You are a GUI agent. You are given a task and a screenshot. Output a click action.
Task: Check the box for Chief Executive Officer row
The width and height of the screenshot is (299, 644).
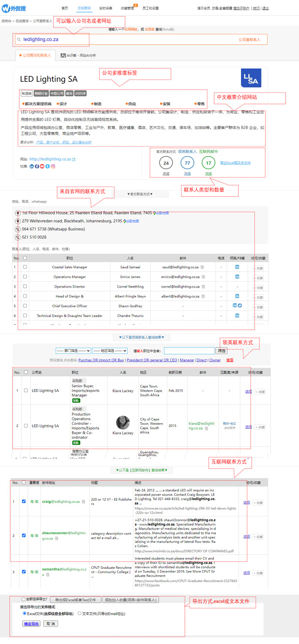25,306
